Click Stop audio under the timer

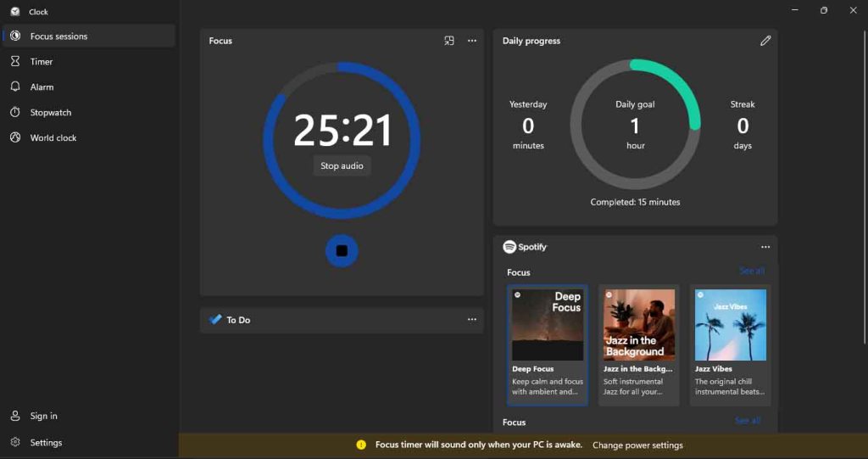[342, 165]
